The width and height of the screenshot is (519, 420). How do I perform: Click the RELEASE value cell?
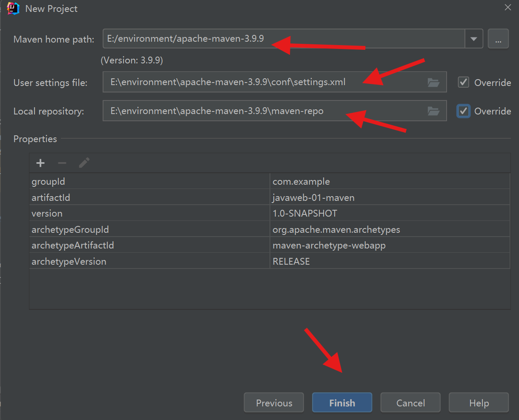390,261
